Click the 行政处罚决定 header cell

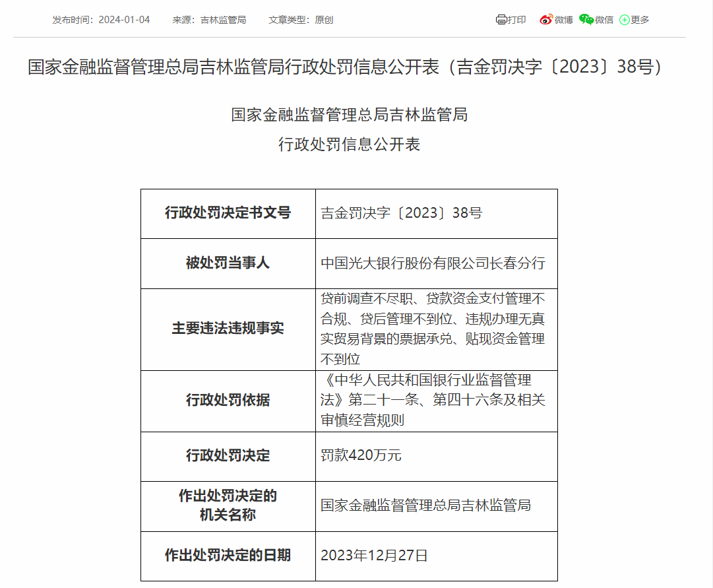(228, 457)
